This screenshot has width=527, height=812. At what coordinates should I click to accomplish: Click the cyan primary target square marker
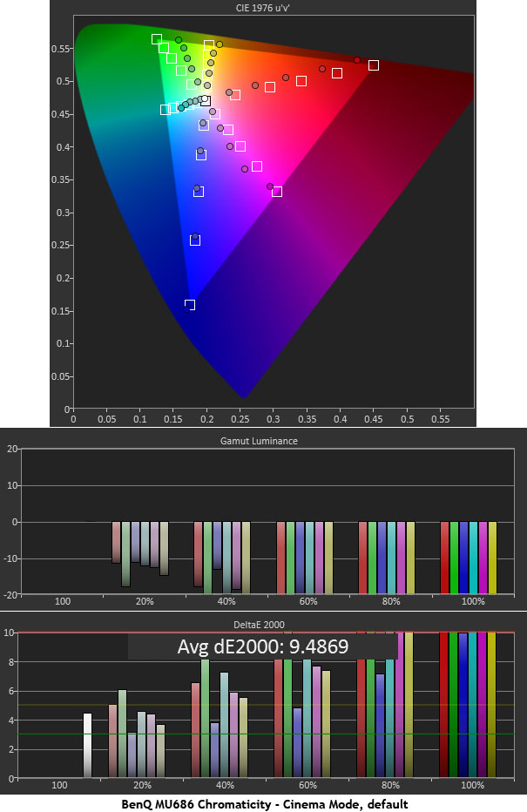pyautogui.click(x=166, y=110)
